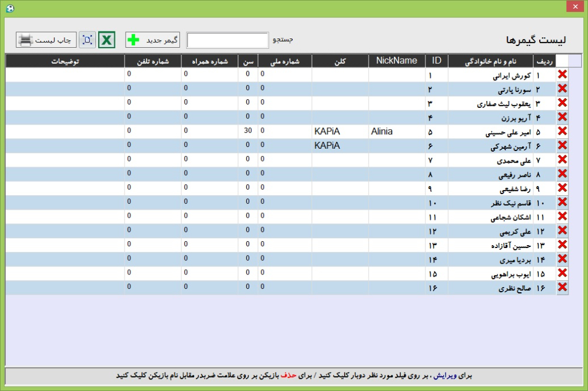The width and height of the screenshot is (588, 391).
Task: Delete the row for اشکان شجاعی
Action: 562,216
